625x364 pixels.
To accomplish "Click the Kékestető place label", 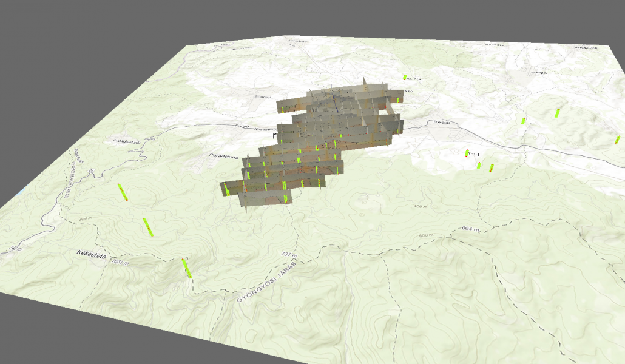I will [x=92, y=252].
